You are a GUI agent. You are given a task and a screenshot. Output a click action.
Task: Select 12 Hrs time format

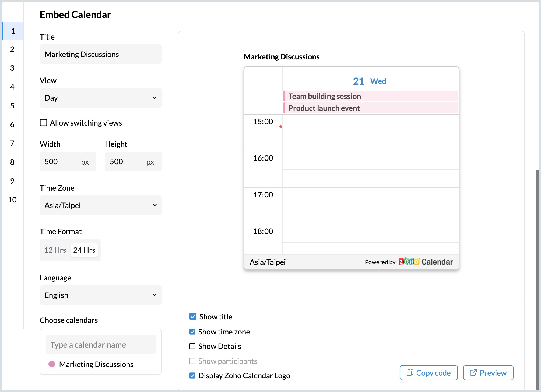tap(55, 250)
